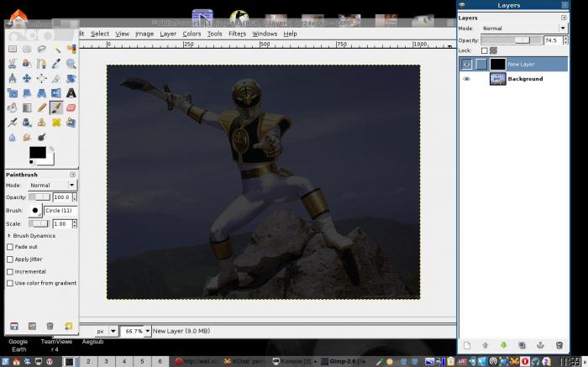Select the Airbrush tool
Viewport: 588px width, 367px height.
13,123
